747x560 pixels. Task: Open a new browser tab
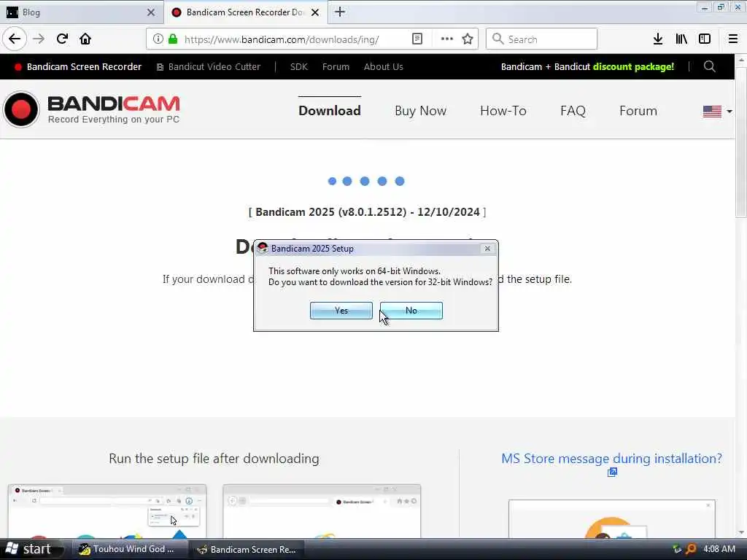point(340,12)
